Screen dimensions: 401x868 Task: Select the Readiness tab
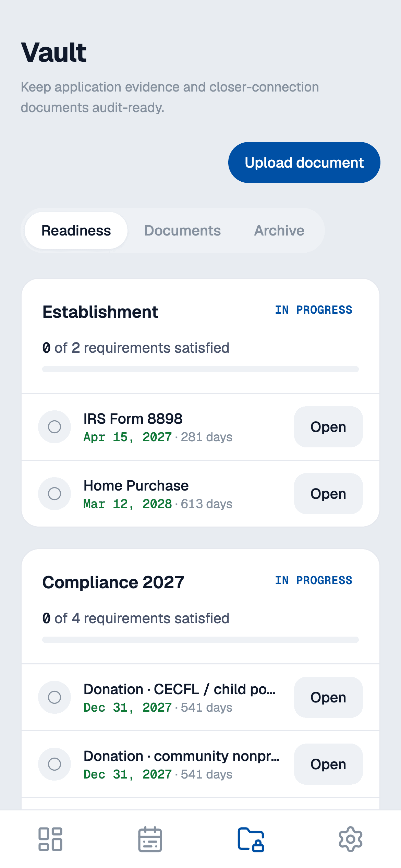76,230
